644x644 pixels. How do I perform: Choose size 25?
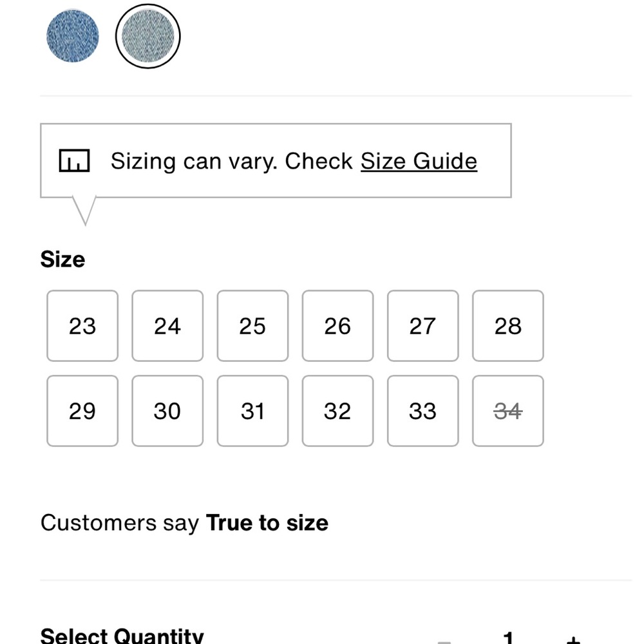pyautogui.click(x=252, y=326)
